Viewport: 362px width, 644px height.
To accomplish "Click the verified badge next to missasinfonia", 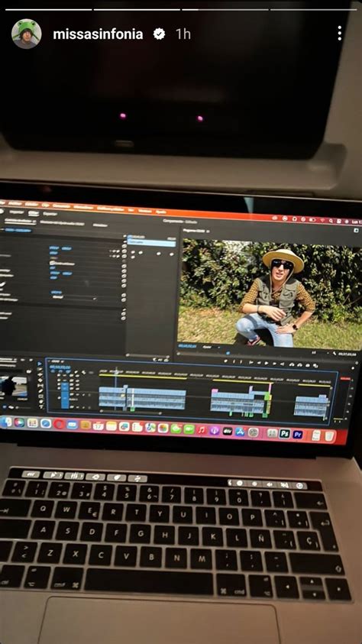I will click(x=159, y=34).
